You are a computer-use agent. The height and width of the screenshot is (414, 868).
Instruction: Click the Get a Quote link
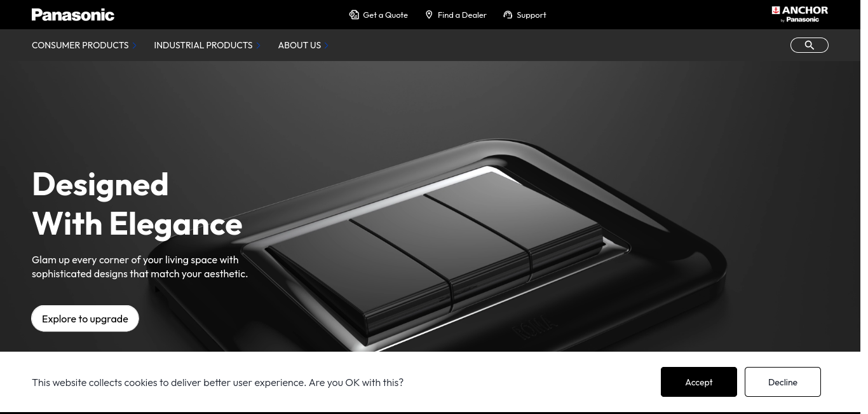(x=385, y=15)
